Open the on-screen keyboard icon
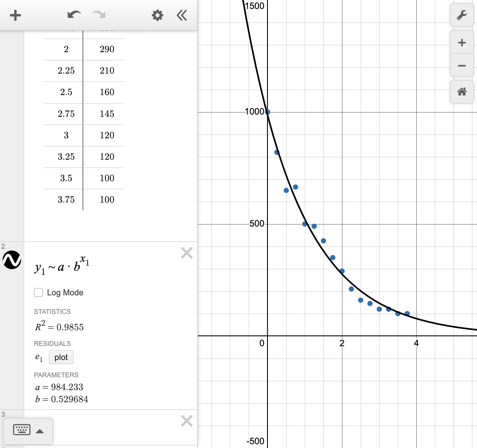 point(21,430)
